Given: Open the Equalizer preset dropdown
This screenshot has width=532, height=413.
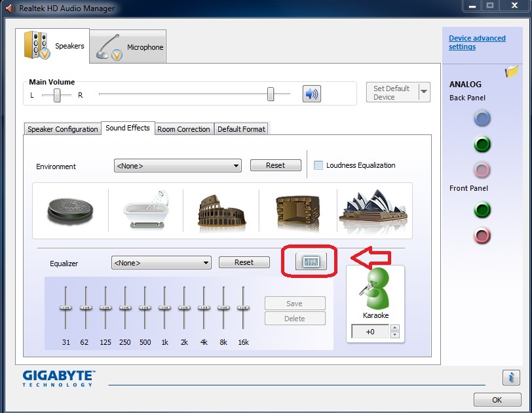Looking at the screenshot, I should (x=161, y=263).
